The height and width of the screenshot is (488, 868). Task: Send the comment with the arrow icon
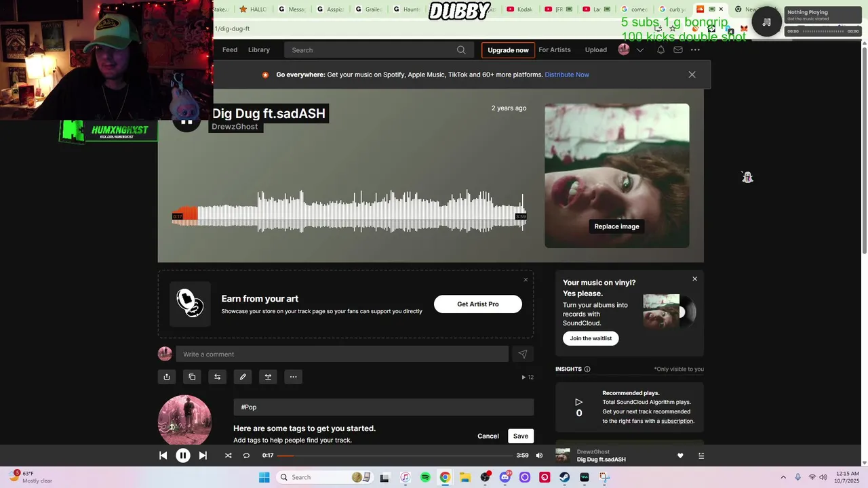click(522, 354)
